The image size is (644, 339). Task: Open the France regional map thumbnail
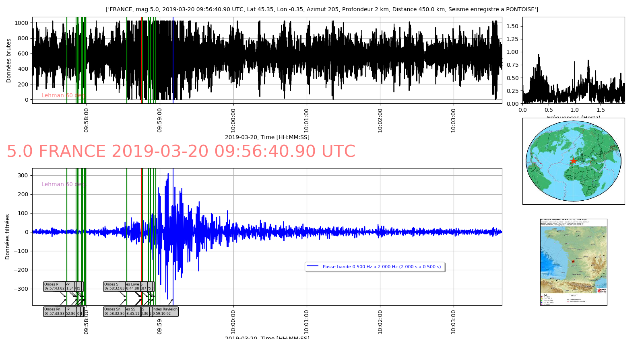tap(573, 262)
